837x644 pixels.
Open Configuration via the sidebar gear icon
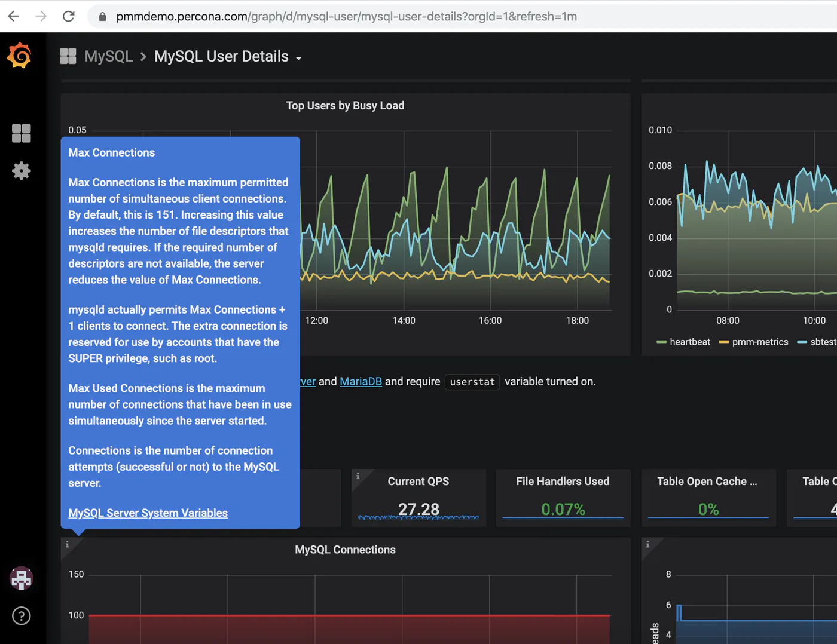(22, 171)
